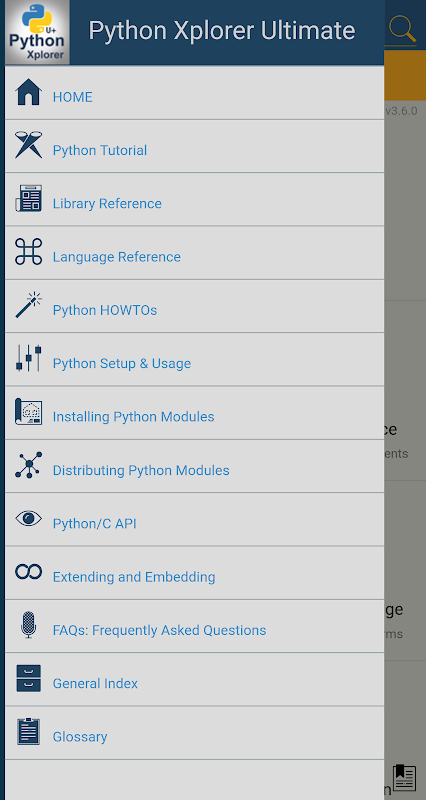Image resolution: width=426 pixels, height=800 pixels.
Task: Open the Glossary link
Action: coord(80,737)
